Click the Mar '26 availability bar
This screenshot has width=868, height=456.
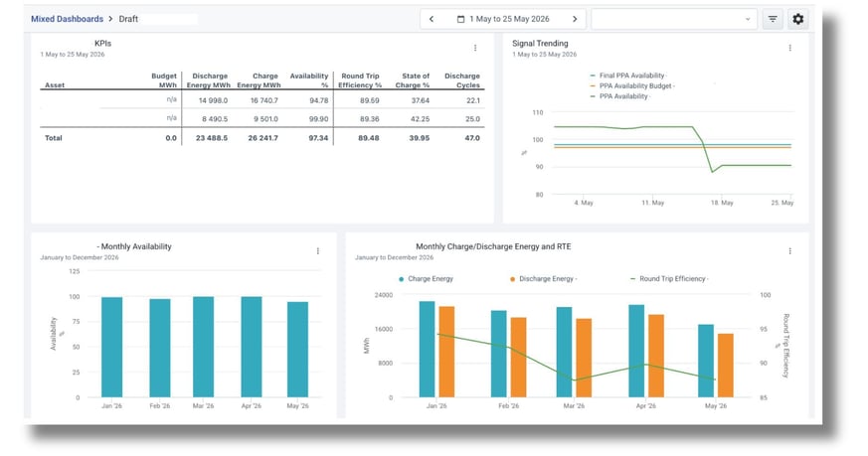(203, 347)
